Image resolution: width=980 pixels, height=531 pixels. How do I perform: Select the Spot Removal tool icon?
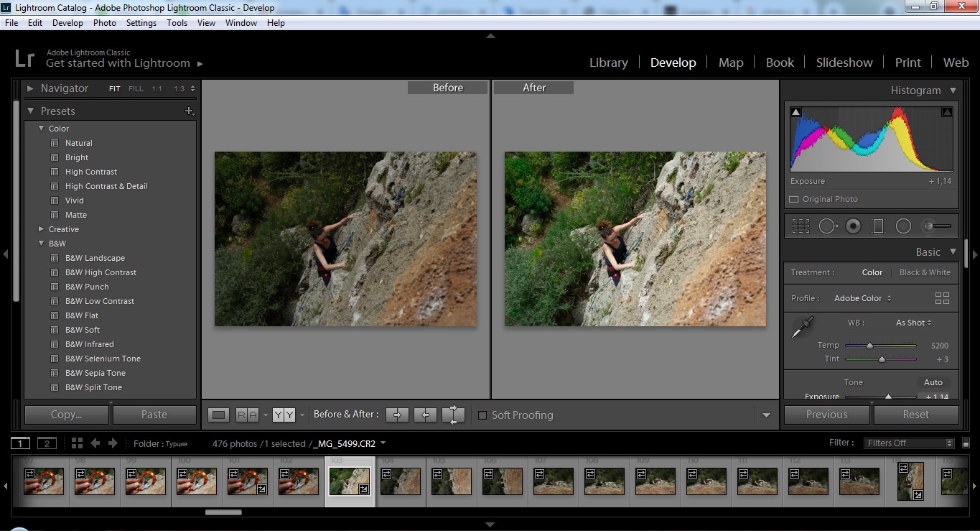click(829, 226)
